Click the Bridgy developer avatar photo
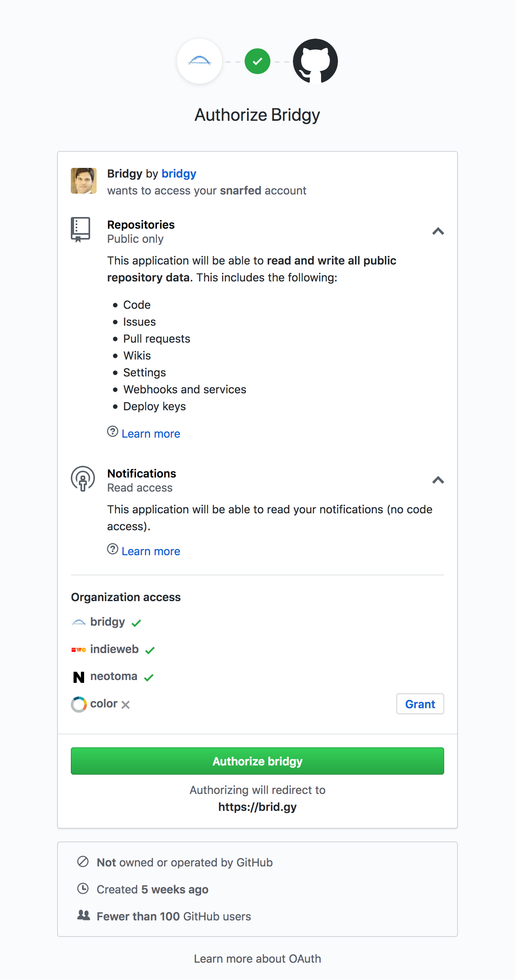This screenshot has height=980, width=515. tap(84, 181)
